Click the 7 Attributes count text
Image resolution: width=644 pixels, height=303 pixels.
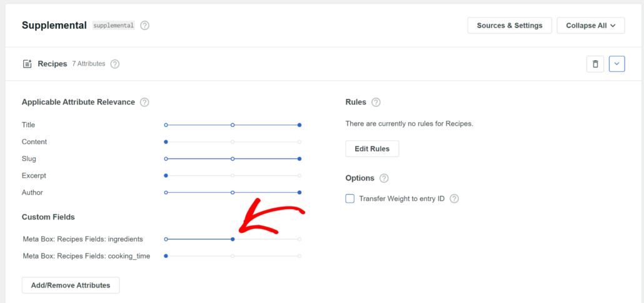[89, 64]
